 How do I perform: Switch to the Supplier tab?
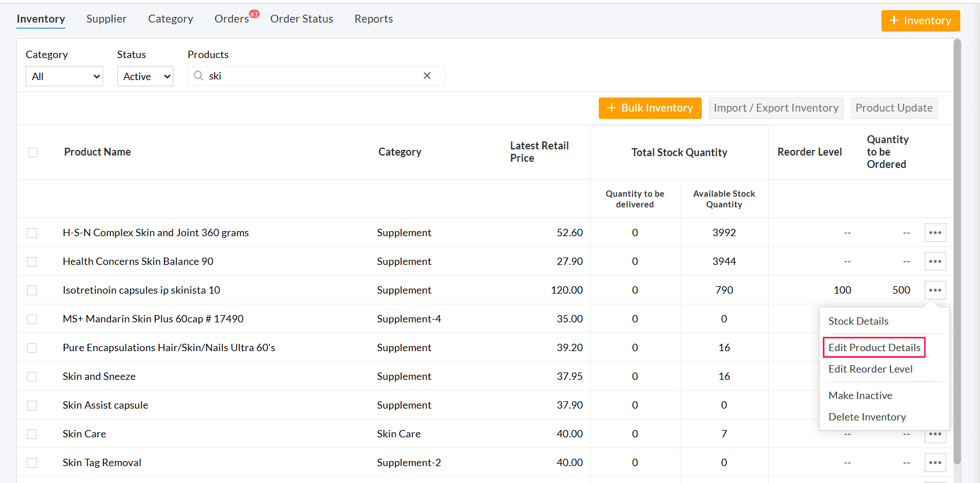click(106, 19)
